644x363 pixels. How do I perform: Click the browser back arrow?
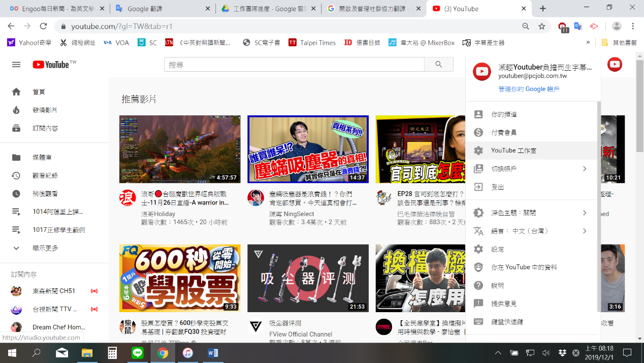pos(11,26)
